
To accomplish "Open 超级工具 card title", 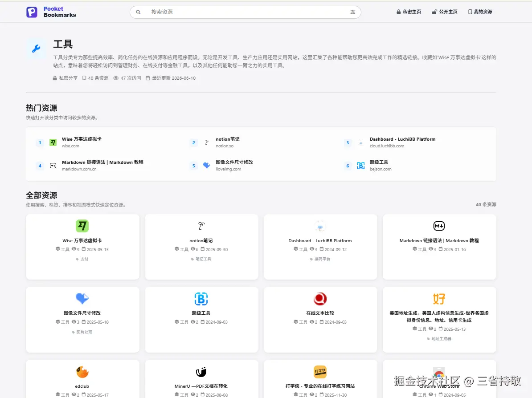I will click(x=201, y=313).
